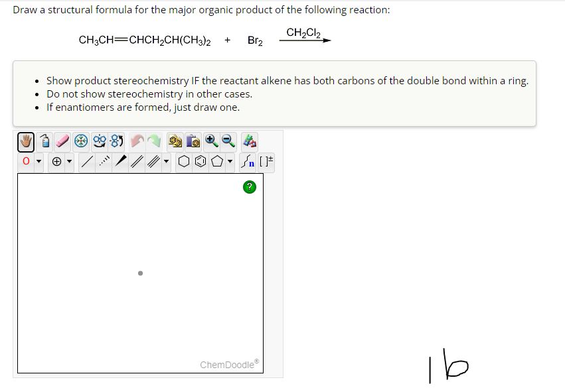Select the pink eraser tool
This screenshot has height=392, width=565.
pyautogui.click(x=62, y=141)
